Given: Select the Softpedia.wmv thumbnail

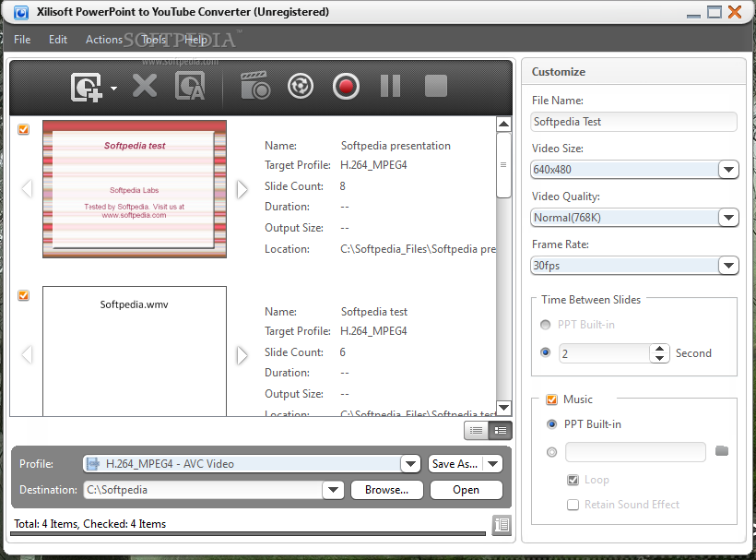Looking at the screenshot, I should pos(135,351).
